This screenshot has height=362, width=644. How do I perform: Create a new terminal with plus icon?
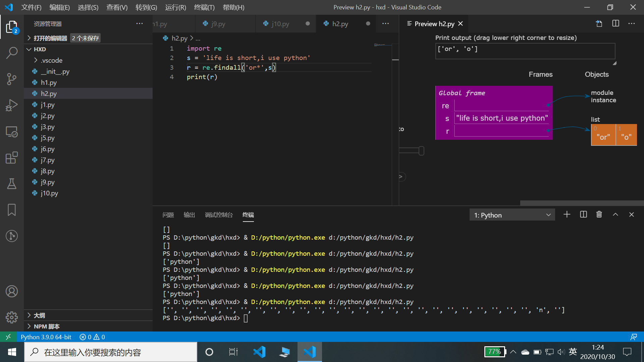[x=567, y=215]
